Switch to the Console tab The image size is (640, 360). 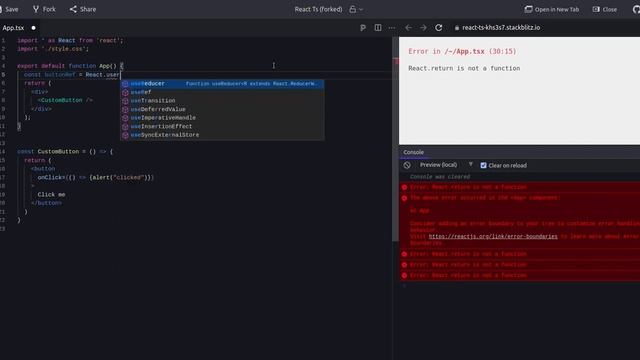pos(413,152)
